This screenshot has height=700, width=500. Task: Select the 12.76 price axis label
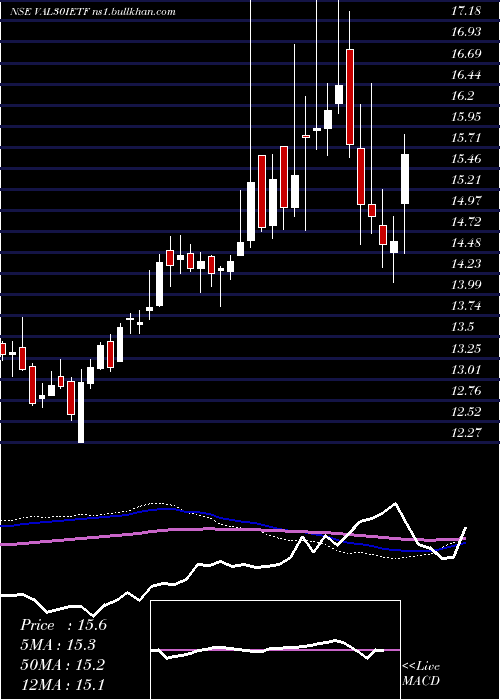466,391
